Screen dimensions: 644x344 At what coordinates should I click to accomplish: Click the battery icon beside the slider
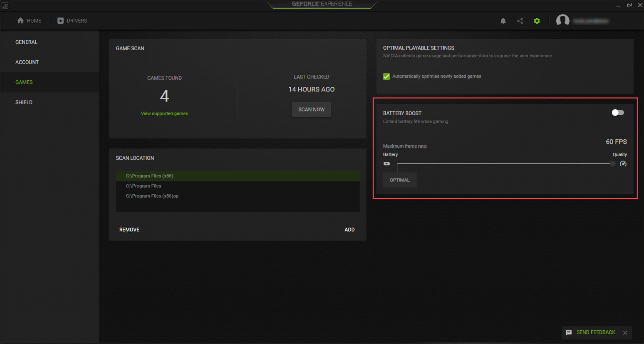coord(387,163)
